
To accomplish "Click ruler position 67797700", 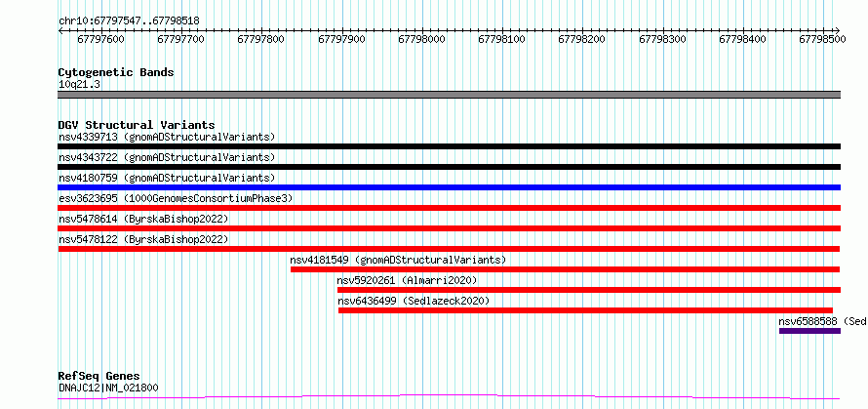I will (x=181, y=39).
